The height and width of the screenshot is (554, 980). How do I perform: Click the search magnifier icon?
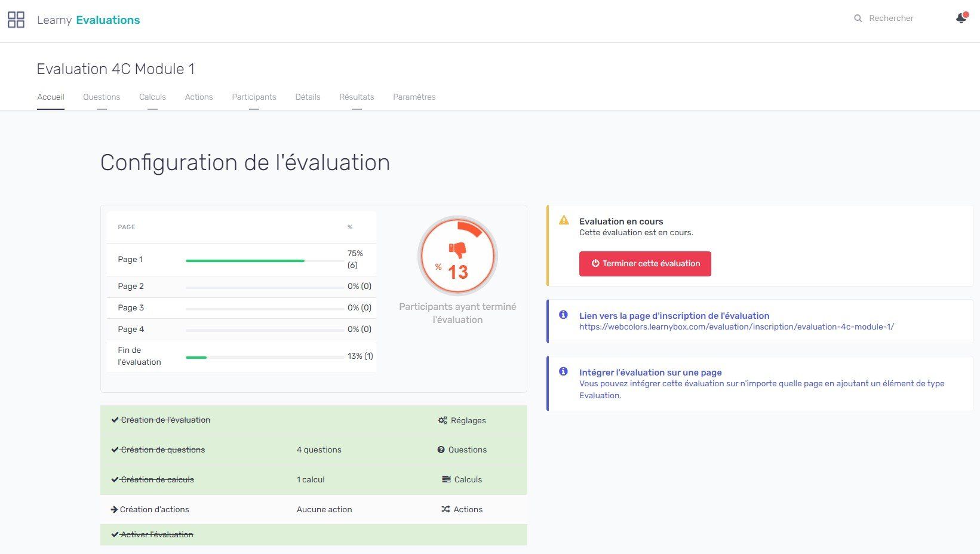858,19
